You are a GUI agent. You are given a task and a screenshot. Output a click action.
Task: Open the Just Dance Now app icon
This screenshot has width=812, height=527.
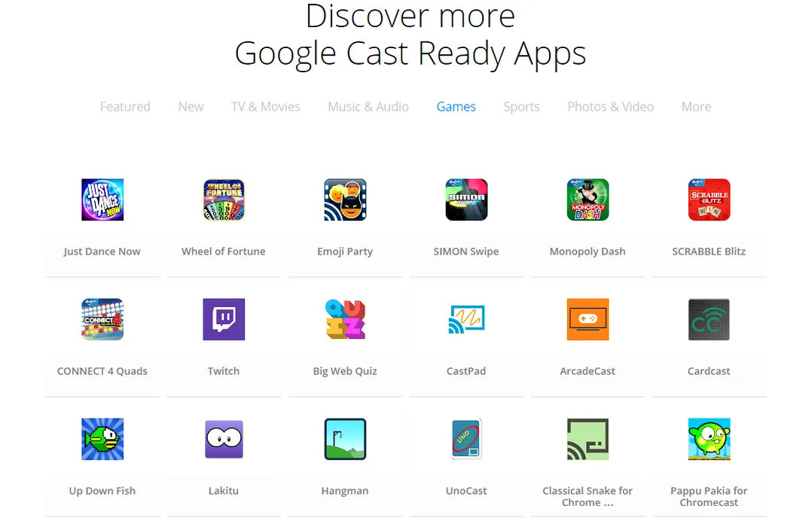coord(102,200)
